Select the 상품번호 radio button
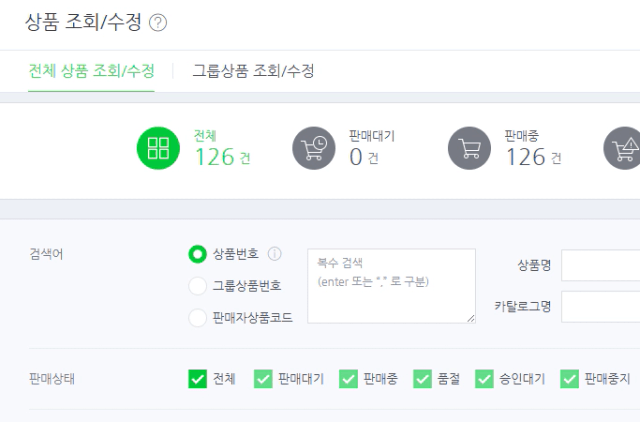 (x=197, y=254)
